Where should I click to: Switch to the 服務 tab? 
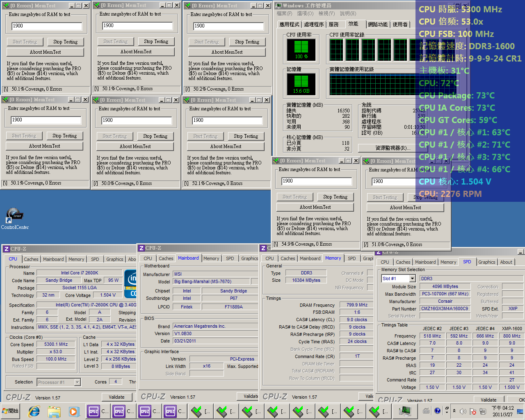334,25
